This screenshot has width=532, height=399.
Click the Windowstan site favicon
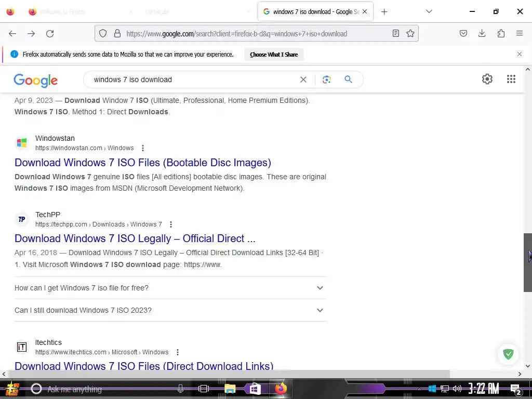[x=22, y=143]
